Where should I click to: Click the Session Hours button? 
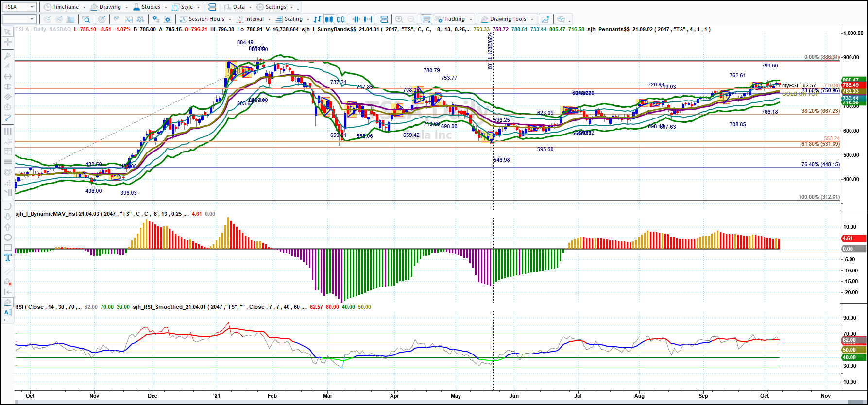tap(202, 19)
